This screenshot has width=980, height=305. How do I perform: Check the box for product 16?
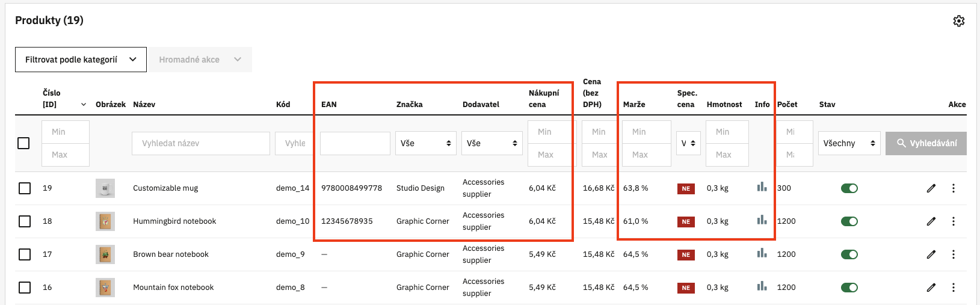coord(25,288)
